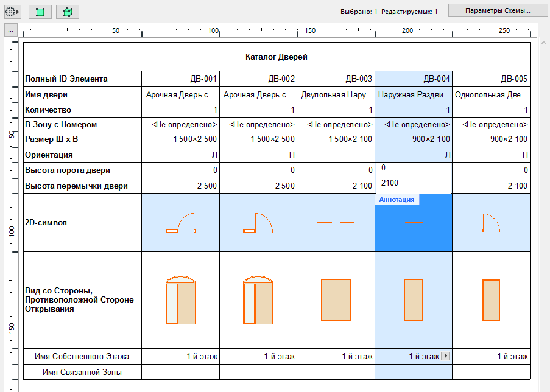Select the double-line 2D symbol of ДВ-003

(336, 223)
